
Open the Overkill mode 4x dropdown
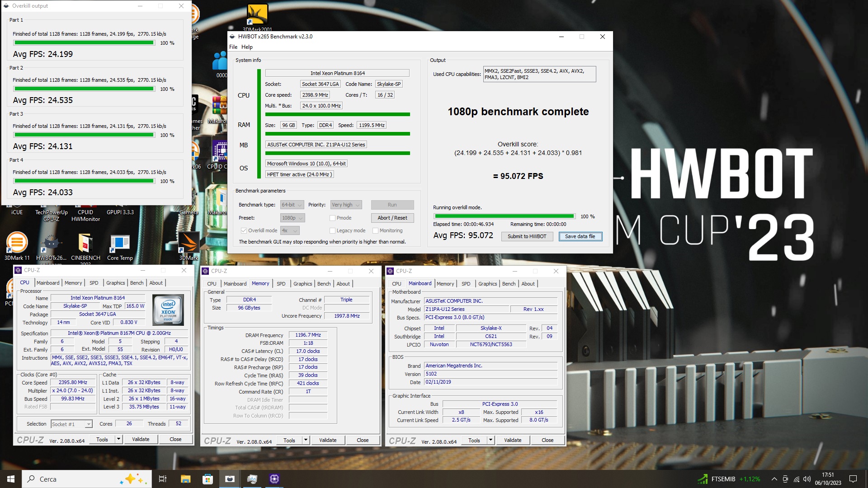[290, 230]
